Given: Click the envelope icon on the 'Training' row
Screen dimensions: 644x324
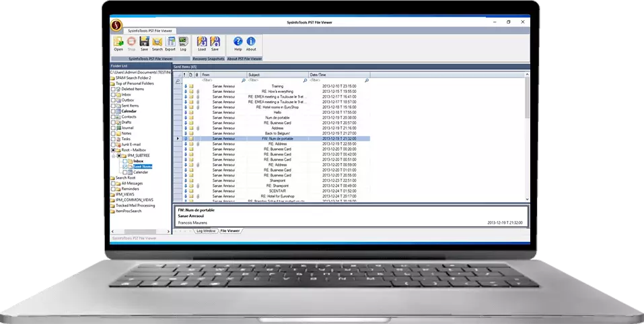Looking at the screenshot, I should click(191, 86).
